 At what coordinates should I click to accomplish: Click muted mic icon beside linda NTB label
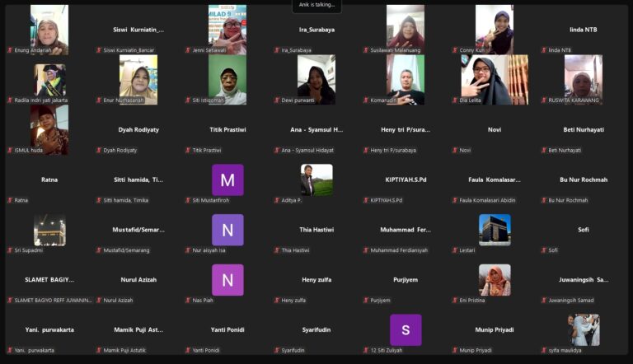pyautogui.click(x=544, y=50)
